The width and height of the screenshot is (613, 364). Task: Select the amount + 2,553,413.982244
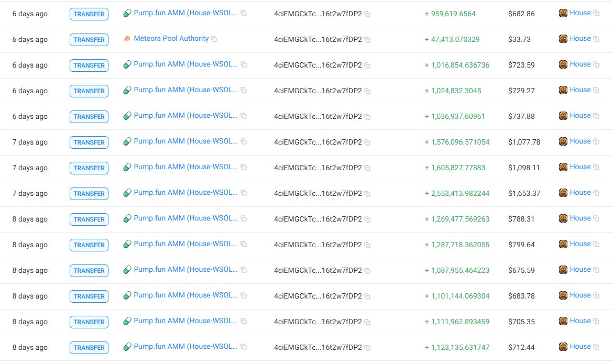tap(457, 194)
